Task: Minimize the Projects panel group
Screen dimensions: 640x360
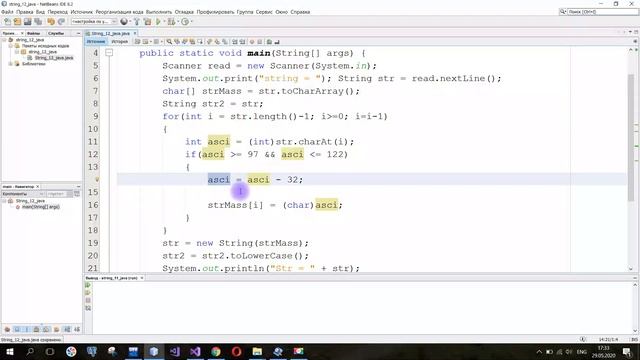Action: click(78, 33)
